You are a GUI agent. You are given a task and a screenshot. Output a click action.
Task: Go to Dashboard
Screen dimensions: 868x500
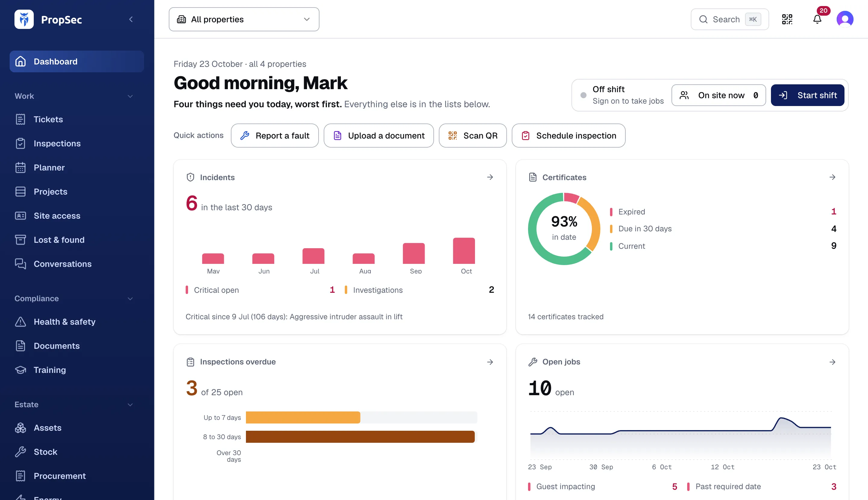pyautogui.click(x=77, y=61)
